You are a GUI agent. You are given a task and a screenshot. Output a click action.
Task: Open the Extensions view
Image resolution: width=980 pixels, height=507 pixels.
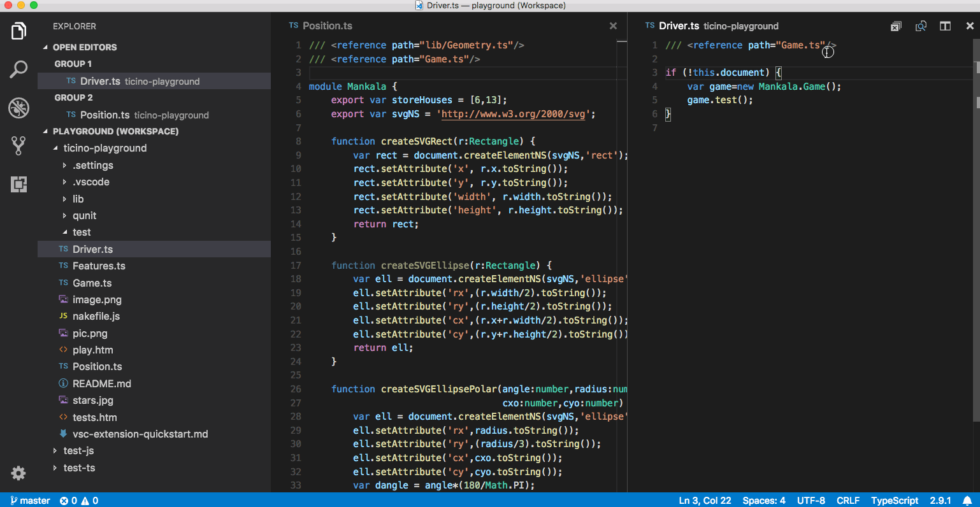pyautogui.click(x=18, y=184)
